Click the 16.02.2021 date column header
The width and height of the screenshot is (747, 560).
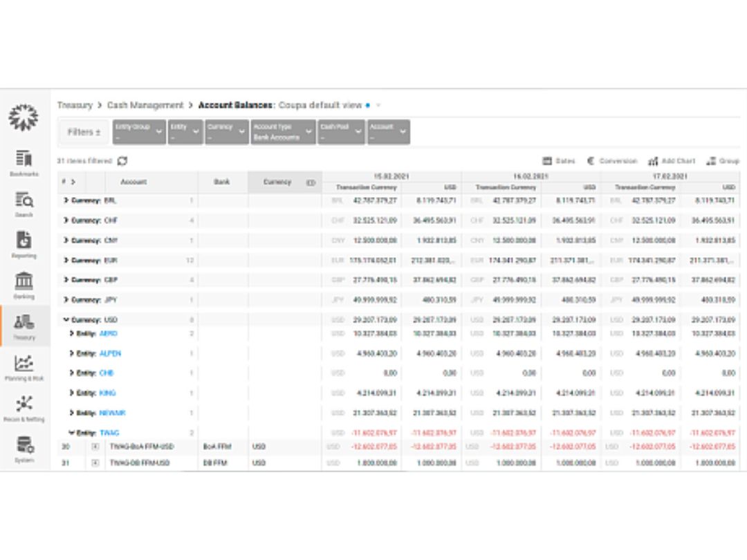531,176
